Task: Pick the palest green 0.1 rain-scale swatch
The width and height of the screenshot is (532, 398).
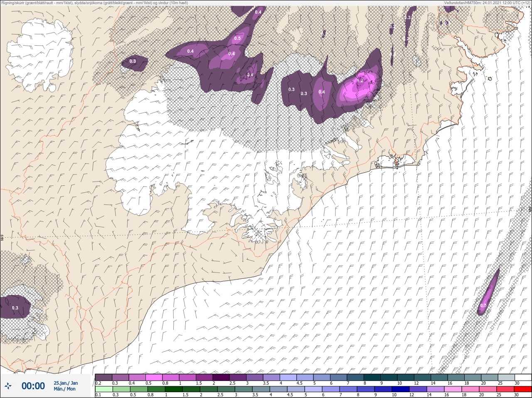Action: pyautogui.click(x=103, y=389)
